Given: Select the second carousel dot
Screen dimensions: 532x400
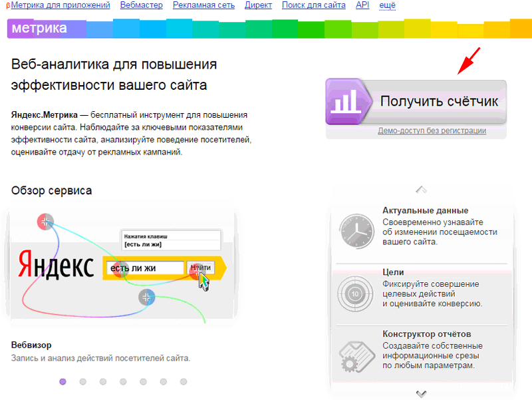Looking at the screenshot, I should (83, 382).
